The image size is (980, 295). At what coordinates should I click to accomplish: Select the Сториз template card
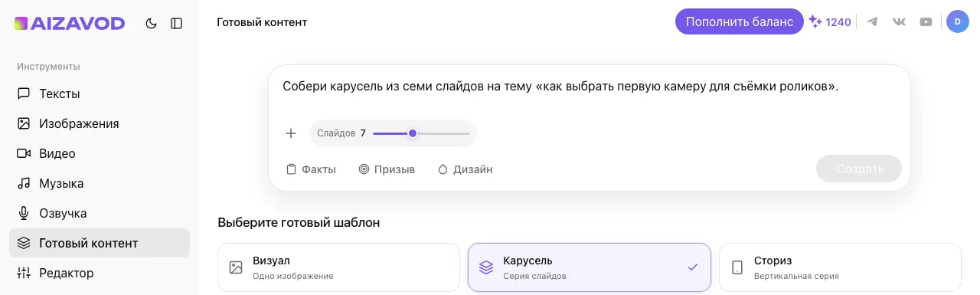(x=839, y=267)
